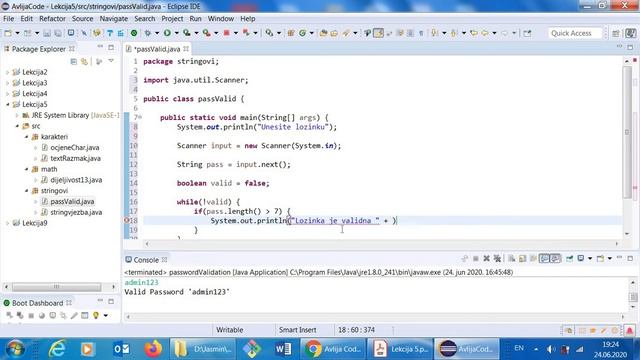Click the Open Type toolbar icon
640x360 pixels.
(x=323, y=33)
